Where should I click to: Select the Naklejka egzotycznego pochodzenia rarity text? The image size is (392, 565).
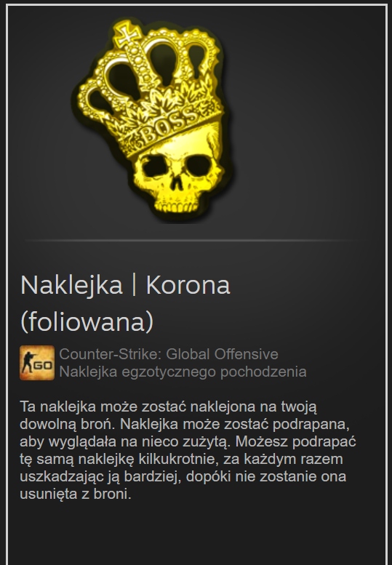point(183,372)
